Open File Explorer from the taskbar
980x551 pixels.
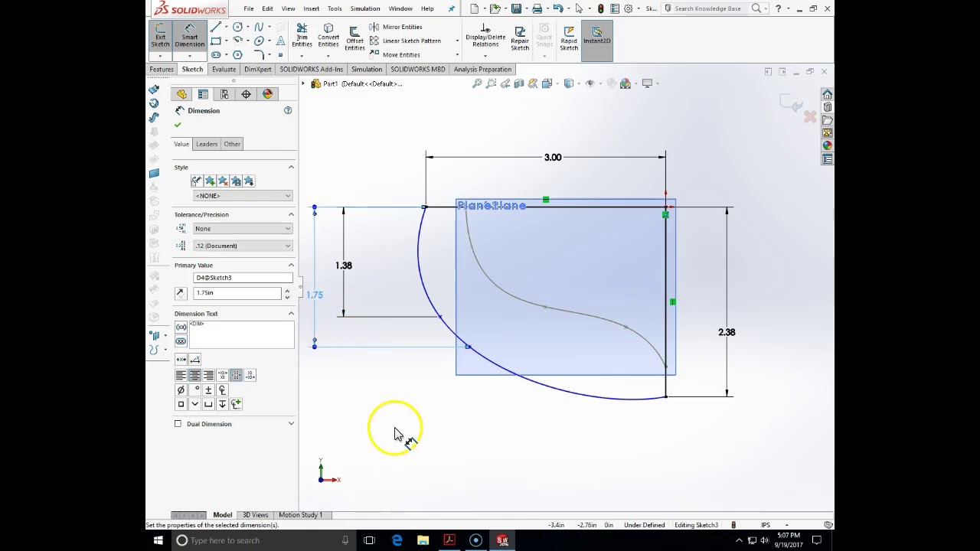pos(423,540)
